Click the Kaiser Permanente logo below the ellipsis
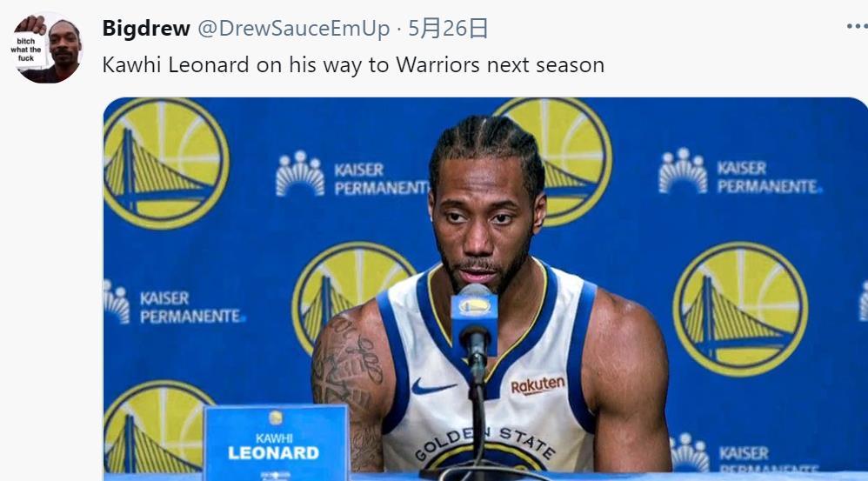The image size is (868, 481). 739,171
